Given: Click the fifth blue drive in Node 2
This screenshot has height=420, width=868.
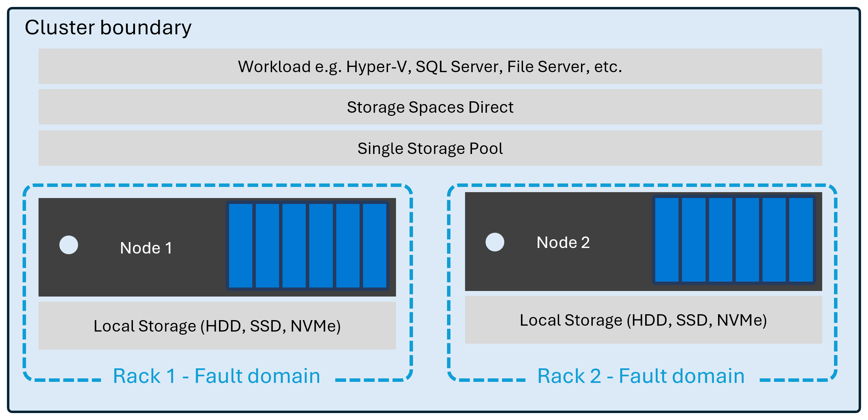Looking at the screenshot, I should click(774, 240).
